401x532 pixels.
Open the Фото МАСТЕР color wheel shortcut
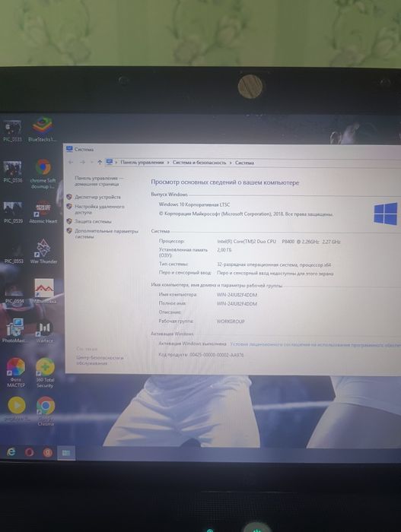16,372
